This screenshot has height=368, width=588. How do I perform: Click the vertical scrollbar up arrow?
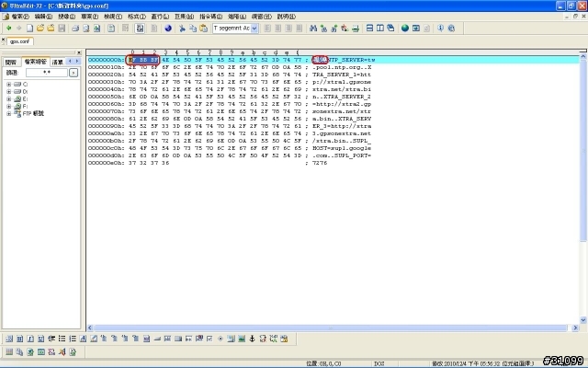(583, 57)
